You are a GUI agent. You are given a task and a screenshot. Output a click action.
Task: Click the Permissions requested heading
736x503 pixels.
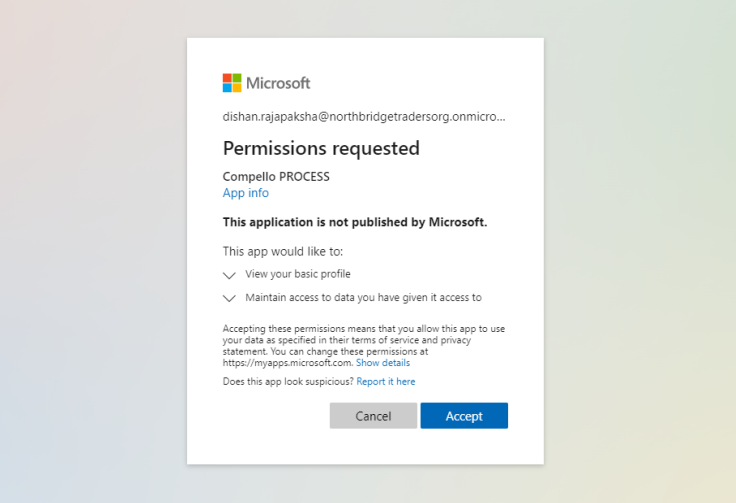[x=321, y=148]
